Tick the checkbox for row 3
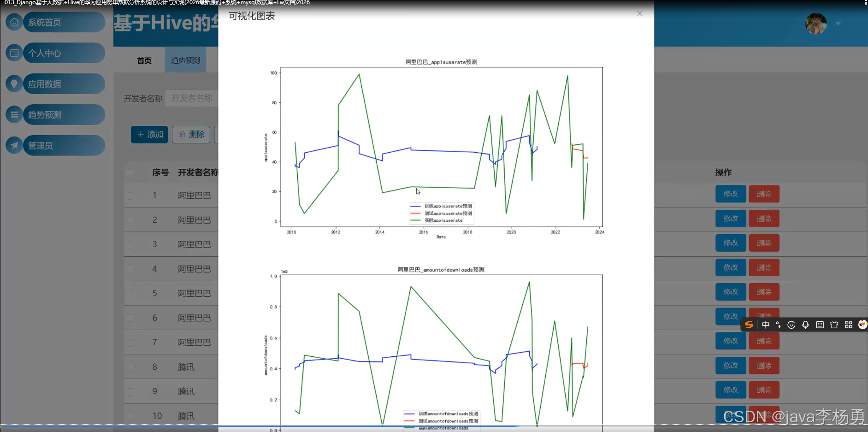The height and width of the screenshot is (432, 868). click(130, 244)
